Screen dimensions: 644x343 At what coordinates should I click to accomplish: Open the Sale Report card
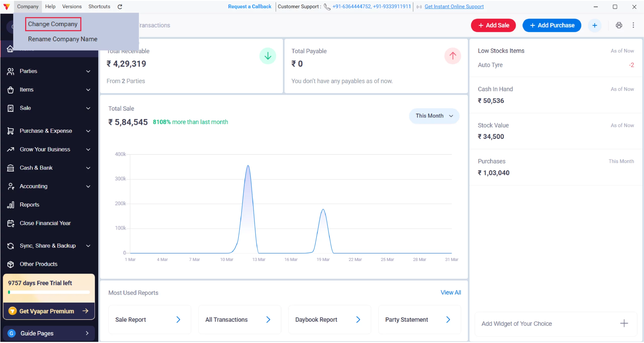[150, 320]
